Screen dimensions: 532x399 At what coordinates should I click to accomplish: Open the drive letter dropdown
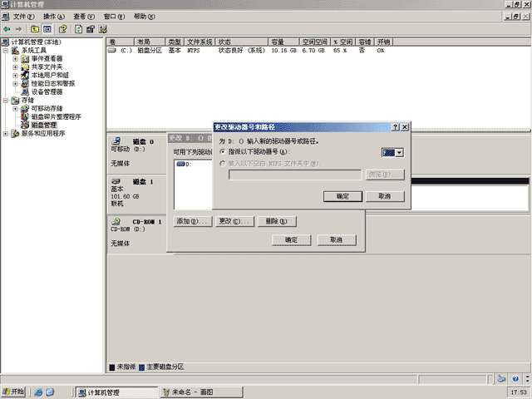tap(399, 153)
